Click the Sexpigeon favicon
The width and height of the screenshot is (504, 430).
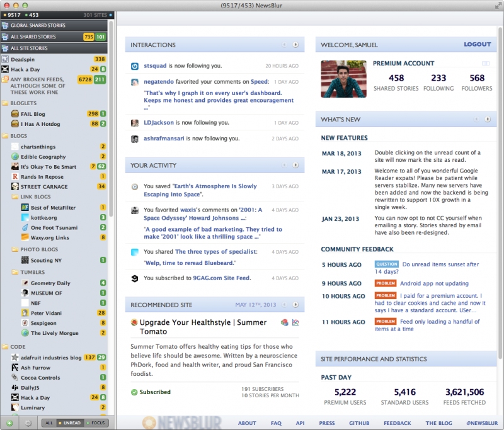25,323
